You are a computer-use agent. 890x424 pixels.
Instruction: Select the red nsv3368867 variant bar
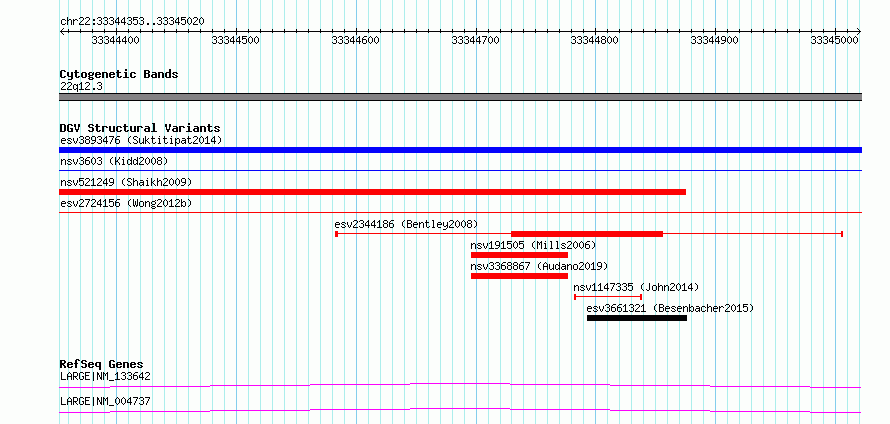click(519, 276)
